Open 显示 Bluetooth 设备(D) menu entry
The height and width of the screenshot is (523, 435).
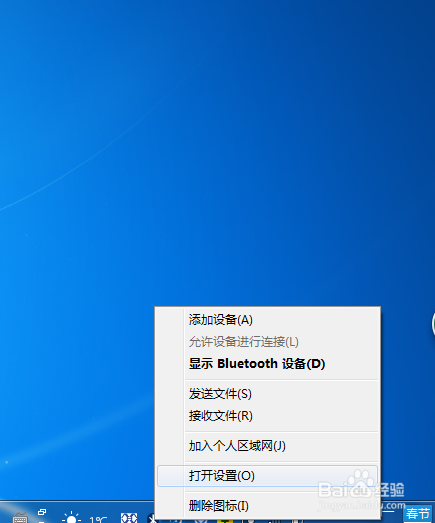coord(268,364)
